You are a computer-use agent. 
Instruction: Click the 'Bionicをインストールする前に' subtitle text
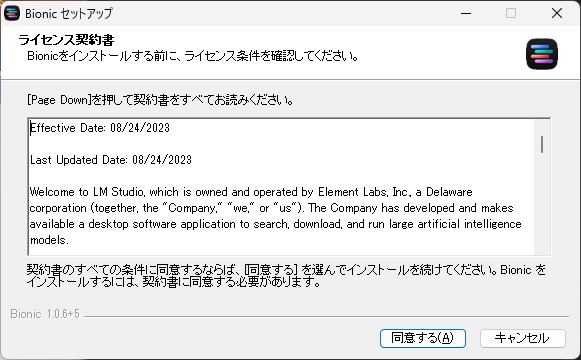tap(193, 56)
